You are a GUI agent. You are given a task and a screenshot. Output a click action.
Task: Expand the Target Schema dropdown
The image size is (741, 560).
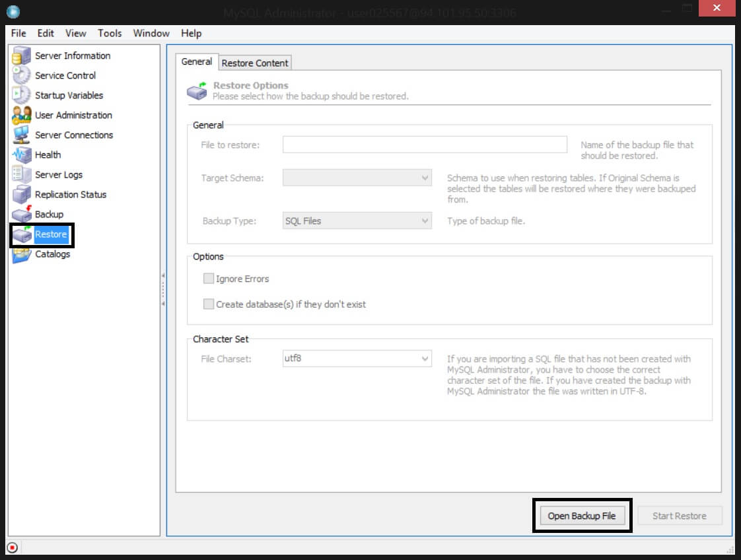coord(357,178)
